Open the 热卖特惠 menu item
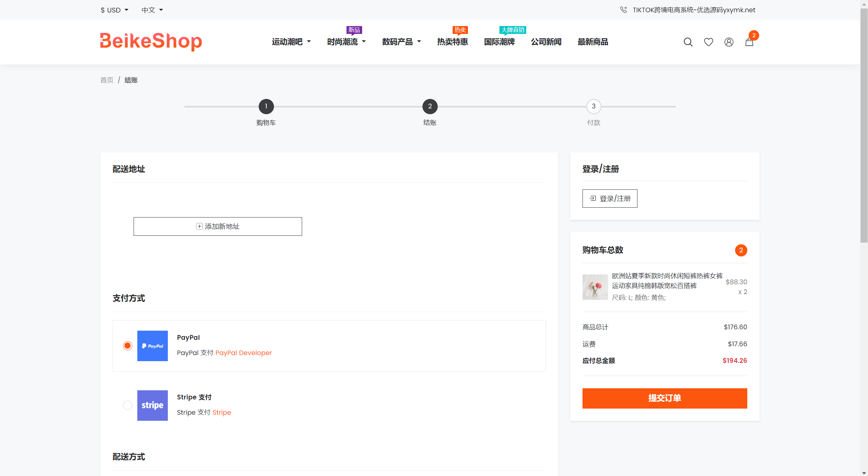Viewport: 868px width, 476px height. click(452, 42)
